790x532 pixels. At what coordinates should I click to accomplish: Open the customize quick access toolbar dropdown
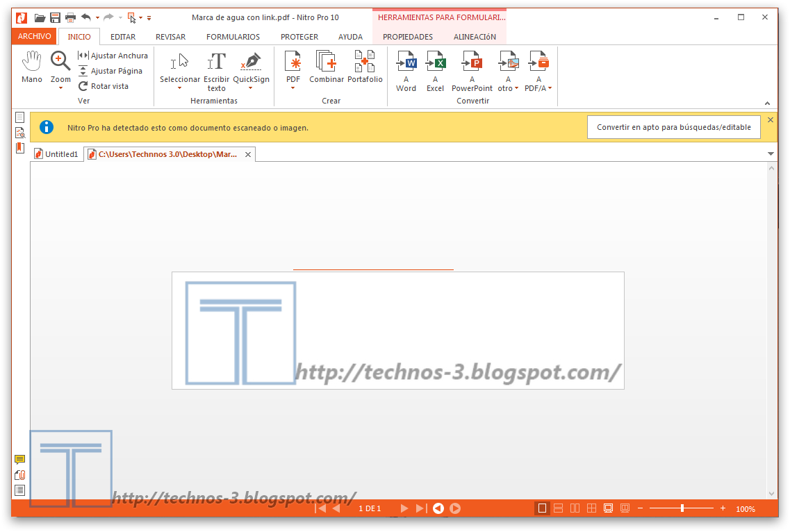(x=149, y=18)
